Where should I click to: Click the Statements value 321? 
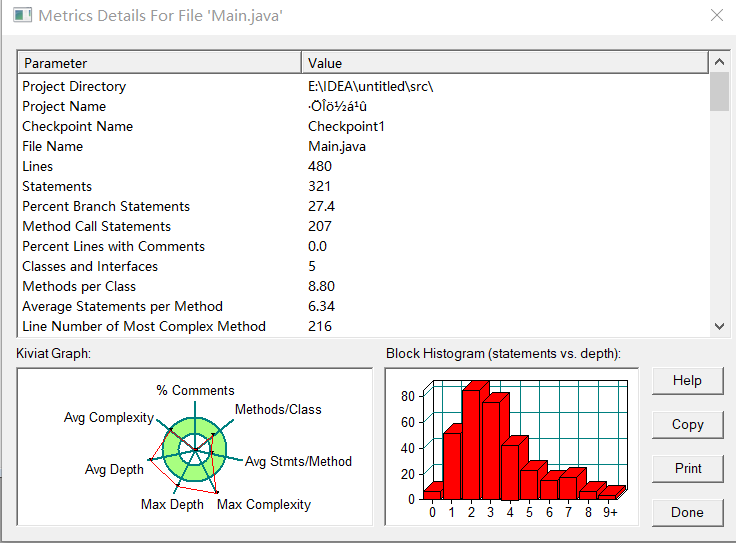(319, 186)
